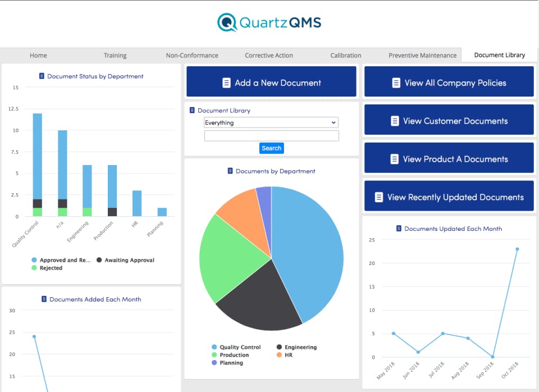Click the n/a bar's blue segment
The width and height of the screenshot is (539, 392).
coord(62,165)
